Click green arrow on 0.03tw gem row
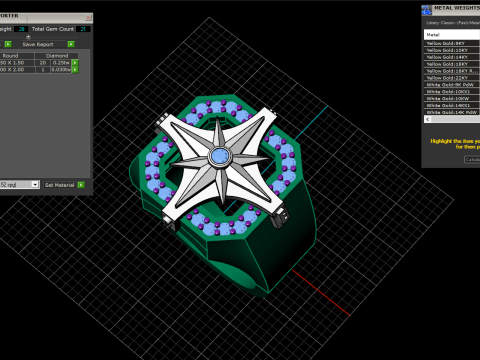Viewport: 480px width, 360px height. point(75,70)
